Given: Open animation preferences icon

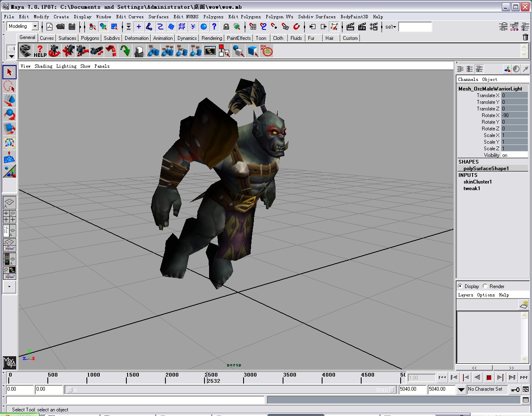Looking at the screenshot, I should pyautogui.click(x=526, y=389).
